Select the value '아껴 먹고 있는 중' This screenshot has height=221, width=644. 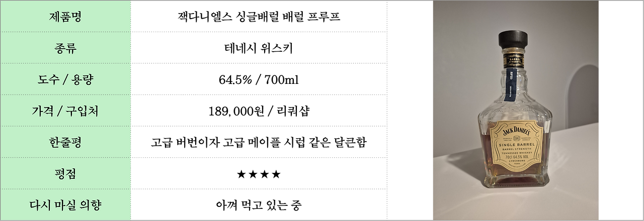click(259, 205)
